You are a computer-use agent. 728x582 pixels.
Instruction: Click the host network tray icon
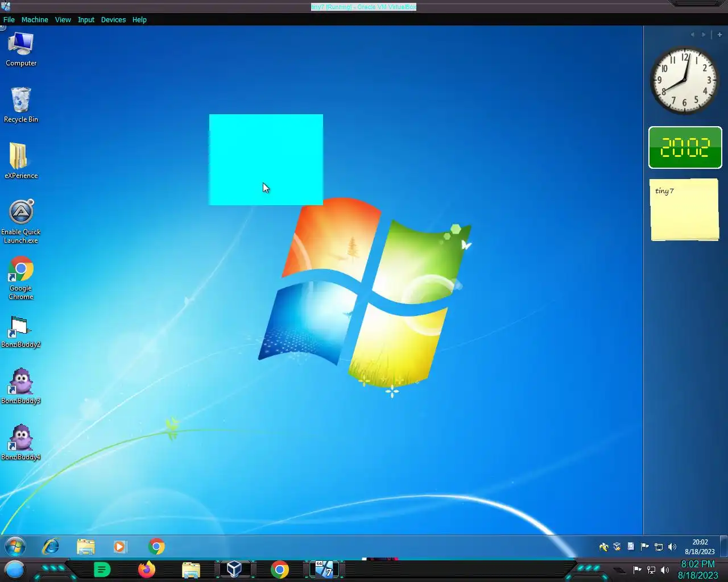(651, 570)
